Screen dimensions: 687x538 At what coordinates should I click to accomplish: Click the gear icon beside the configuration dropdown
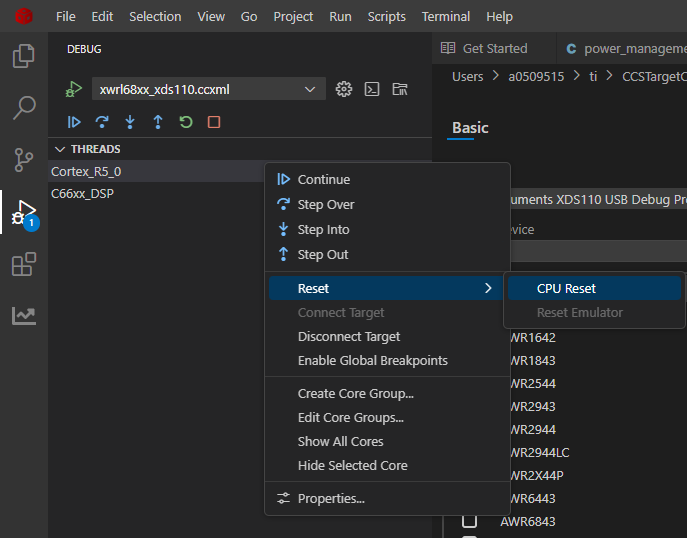[344, 89]
